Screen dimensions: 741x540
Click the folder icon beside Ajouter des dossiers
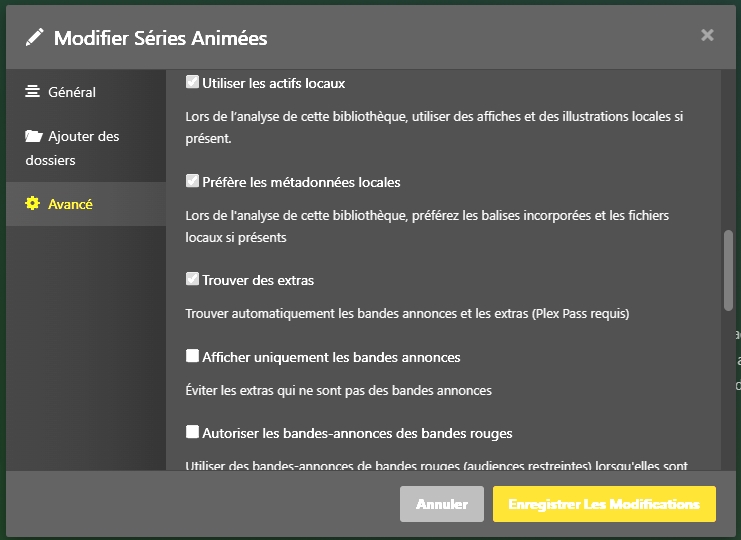coord(34,136)
